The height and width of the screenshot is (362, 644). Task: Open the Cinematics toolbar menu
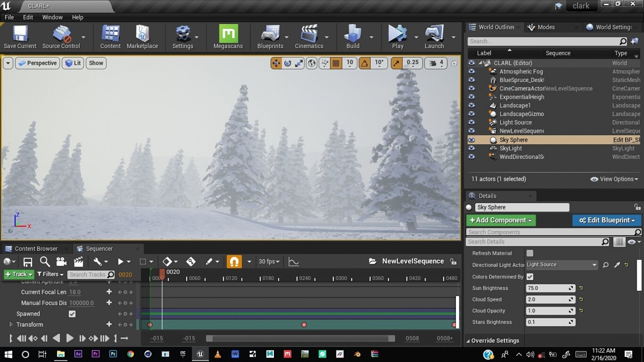(x=310, y=37)
